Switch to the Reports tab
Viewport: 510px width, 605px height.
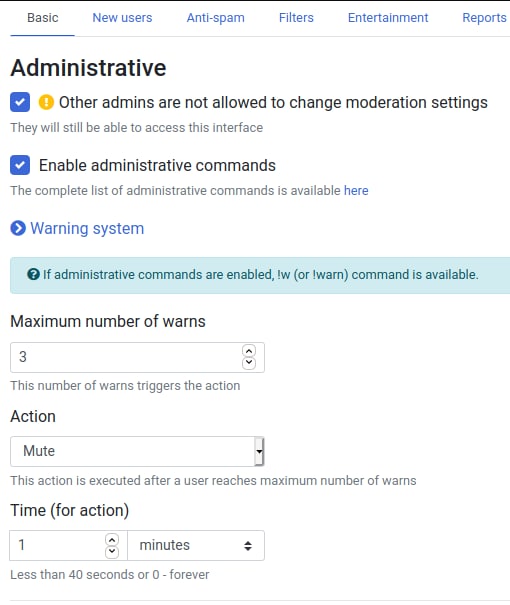[x=484, y=18]
